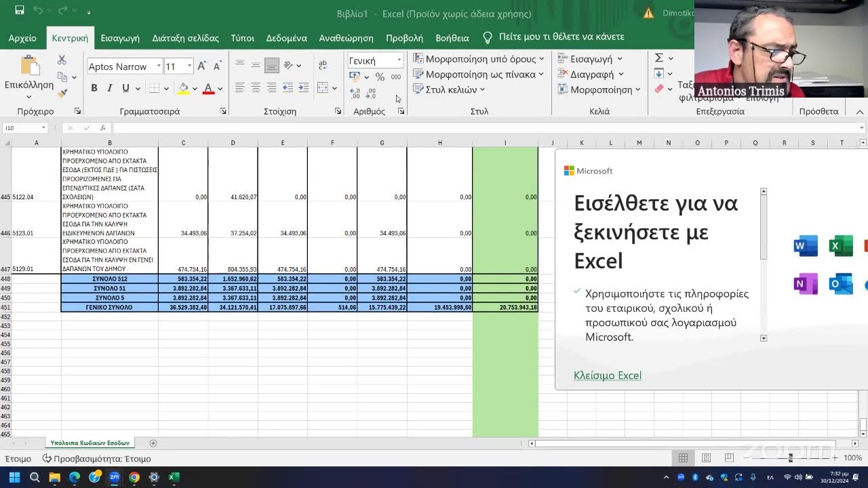Screen dimensions: 868x488
Task: Click the Wrap Text icon
Action: pyautogui.click(x=323, y=65)
